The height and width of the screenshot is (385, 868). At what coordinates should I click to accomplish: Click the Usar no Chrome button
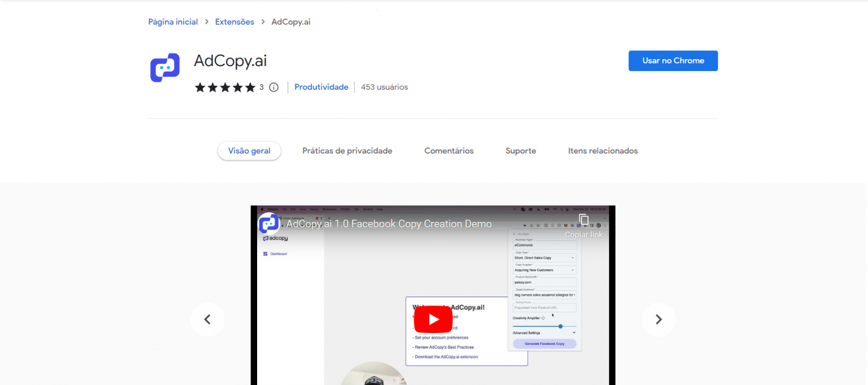673,60
